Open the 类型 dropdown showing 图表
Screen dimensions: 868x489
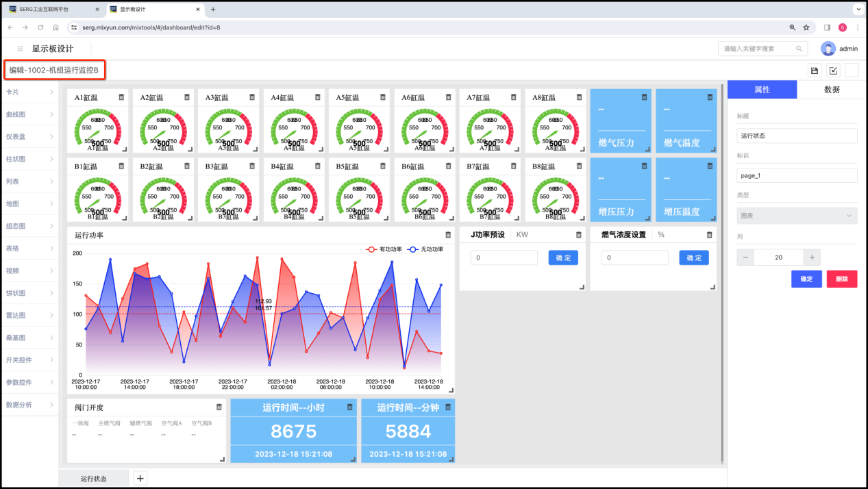click(x=797, y=215)
